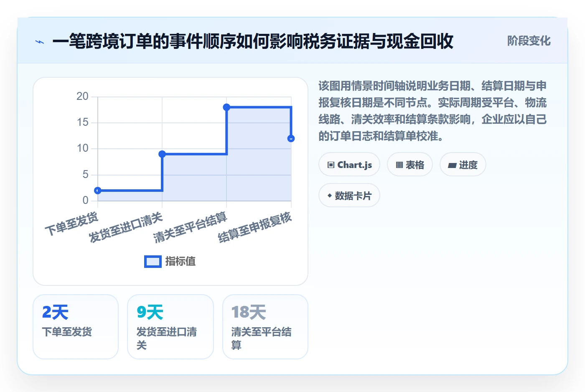Click the 下单至发货 data point on chart
The width and height of the screenshot is (585, 392).
click(98, 191)
